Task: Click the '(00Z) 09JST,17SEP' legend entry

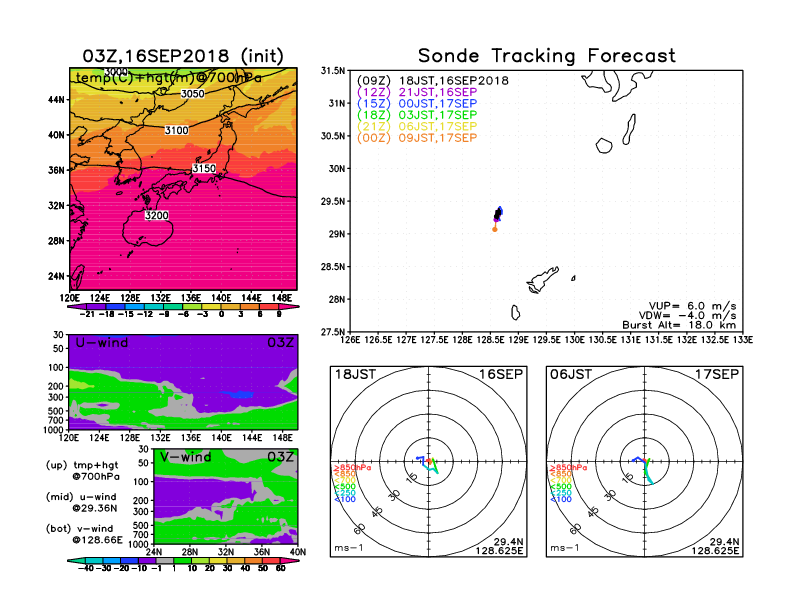Action: pos(417,138)
